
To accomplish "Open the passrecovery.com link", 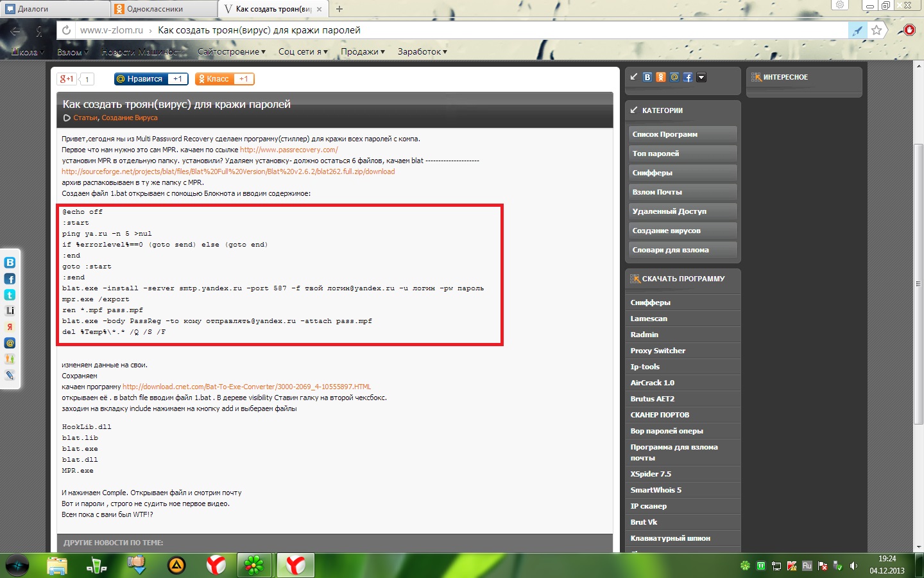I will click(289, 150).
